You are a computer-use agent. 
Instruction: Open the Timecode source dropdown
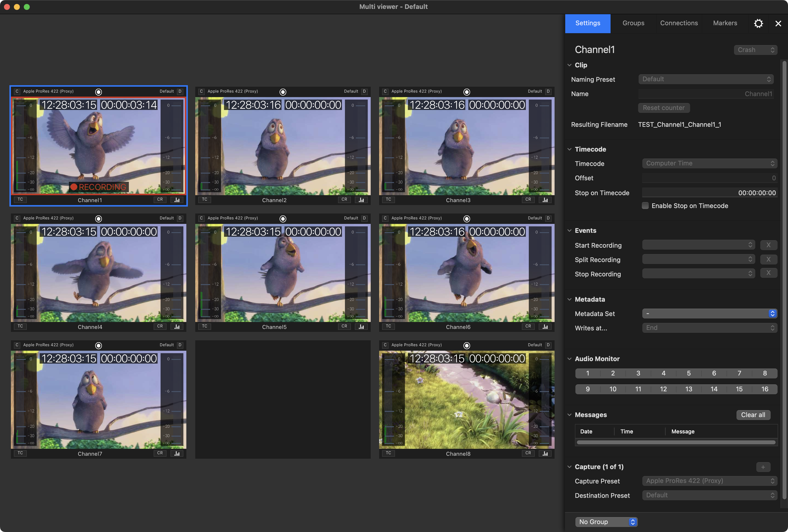pyautogui.click(x=709, y=163)
